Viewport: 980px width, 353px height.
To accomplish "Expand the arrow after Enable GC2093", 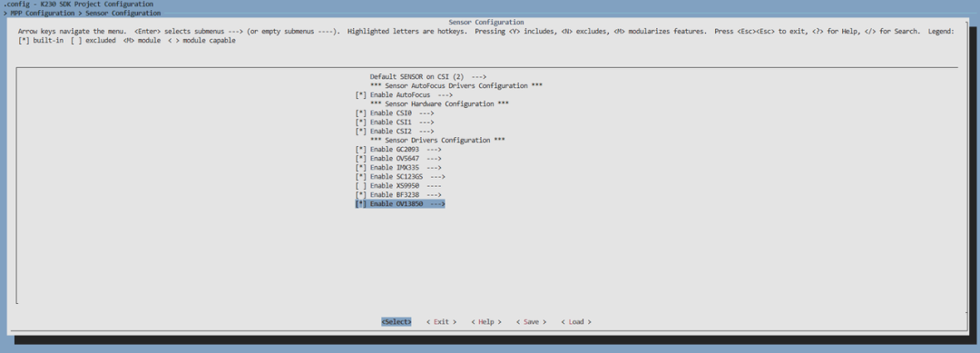I will pos(434,150).
